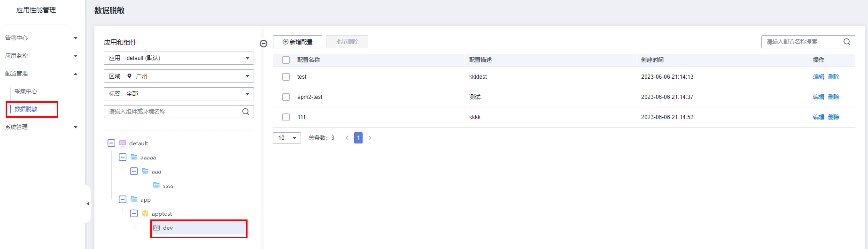This screenshot has height=249, width=868.
Task: Open the page size 10 selector
Action: point(287,138)
